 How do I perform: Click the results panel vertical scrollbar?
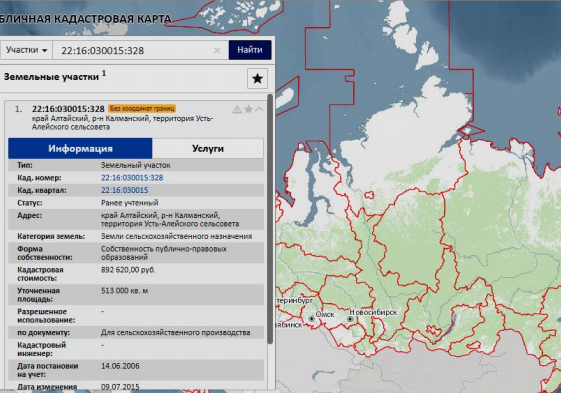tap(270, 218)
